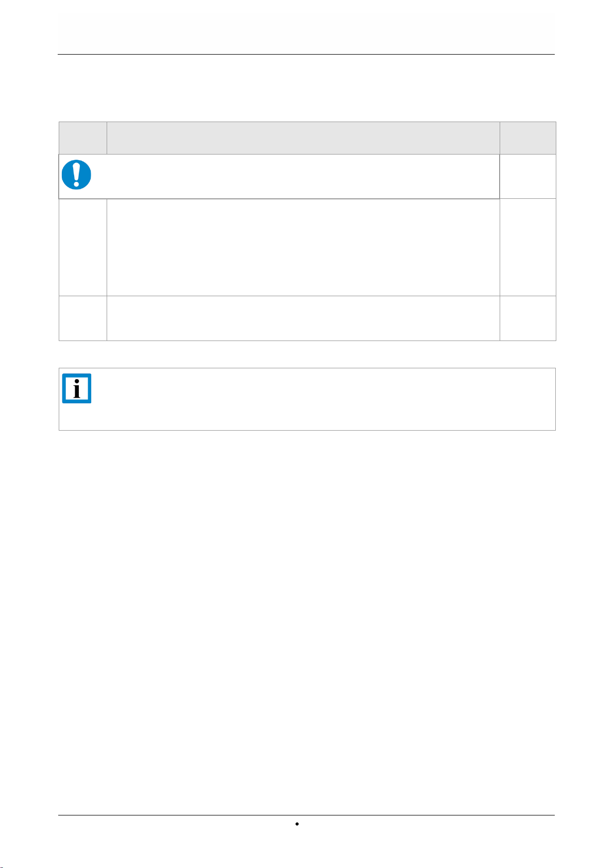Click inside the tall wide middle table cell
614x868 pixels.
point(303,247)
